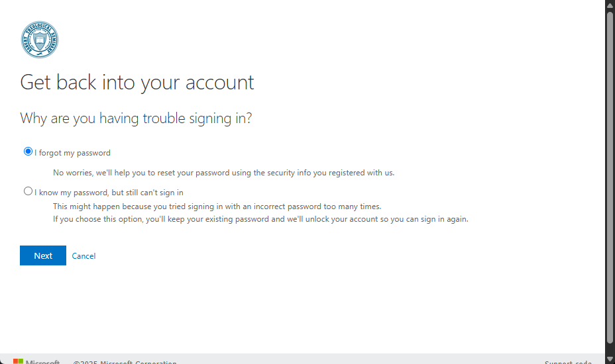Click the gray footer bar background
615x364 pixels.
point(331,359)
